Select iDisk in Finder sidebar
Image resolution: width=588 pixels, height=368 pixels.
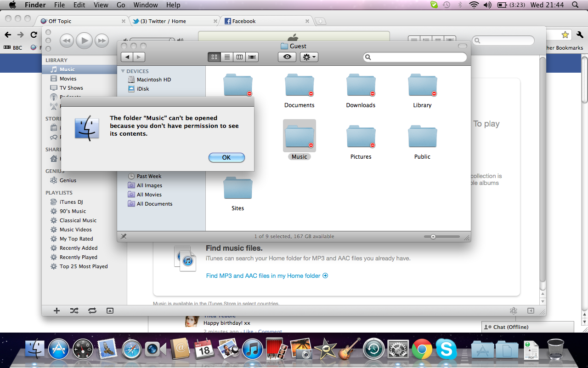(x=138, y=89)
